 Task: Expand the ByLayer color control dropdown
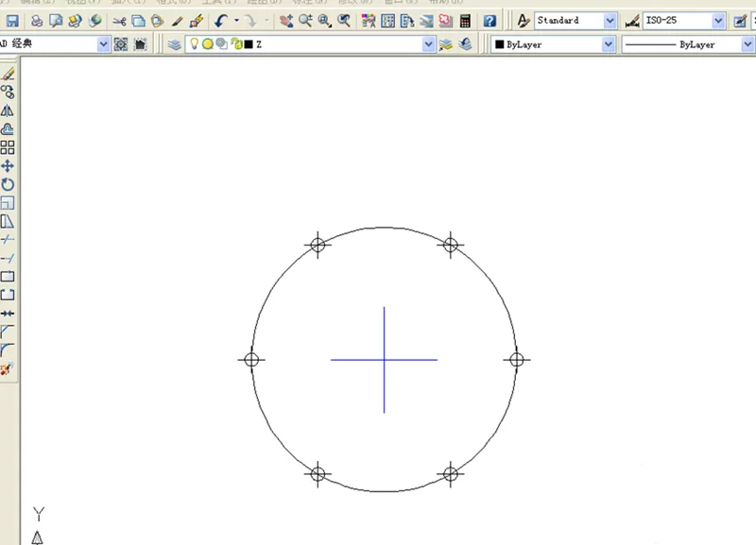point(609,44)
